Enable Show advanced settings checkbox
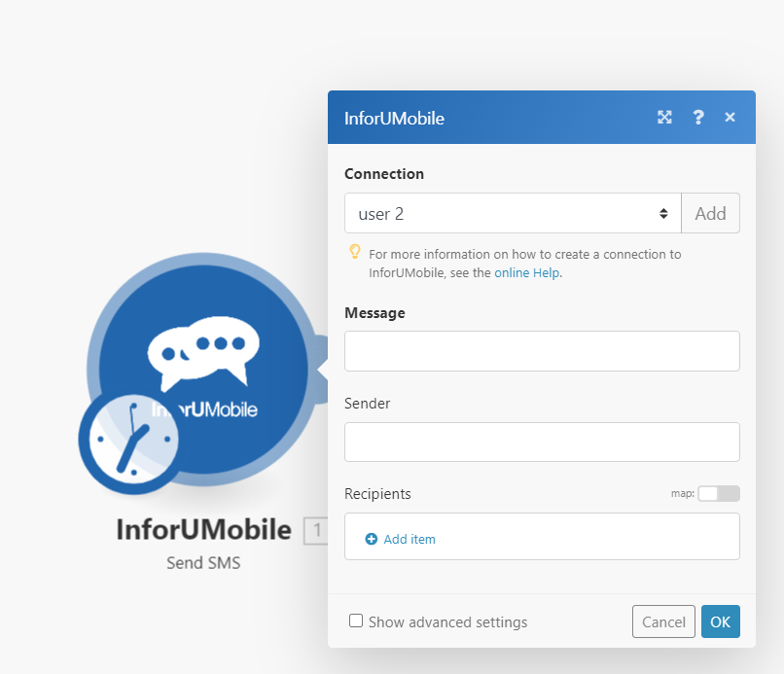Screen dimensions: 784x674 click(x=356, y=621)
